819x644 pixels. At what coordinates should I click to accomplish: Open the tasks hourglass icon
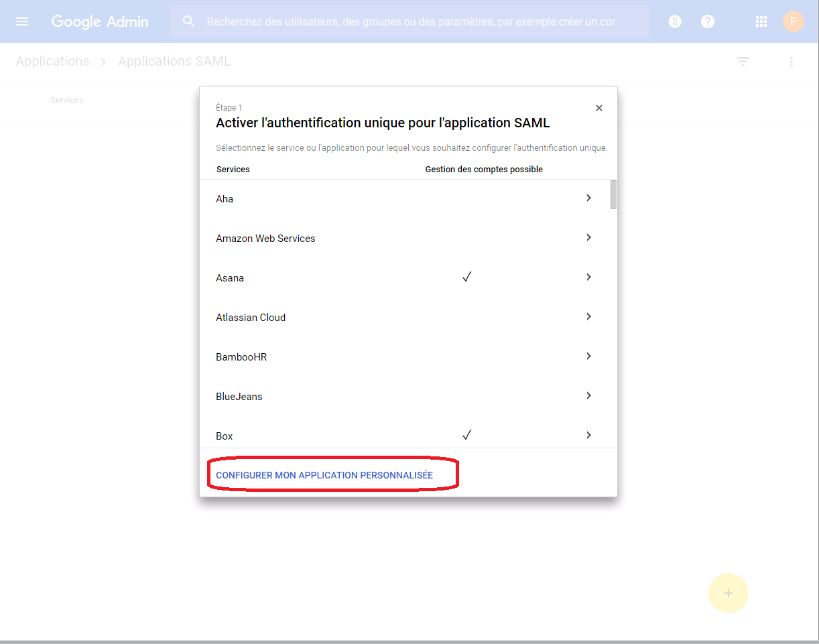676,21
